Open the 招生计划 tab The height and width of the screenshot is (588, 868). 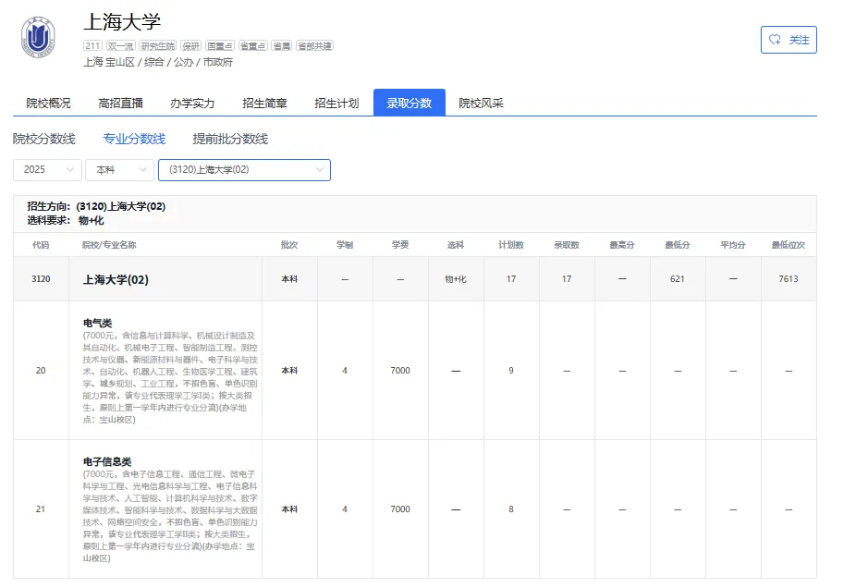pyautogui.click(x=336, y=103)
